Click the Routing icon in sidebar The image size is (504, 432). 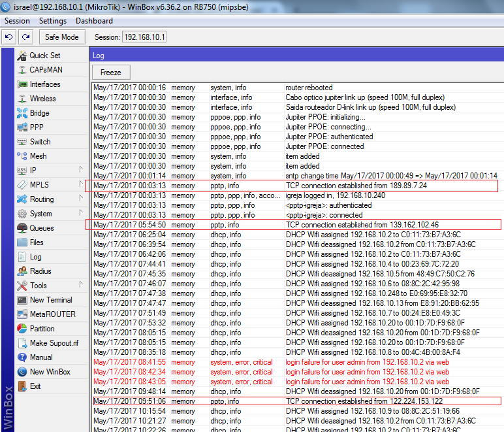click(x=22, y=199)
